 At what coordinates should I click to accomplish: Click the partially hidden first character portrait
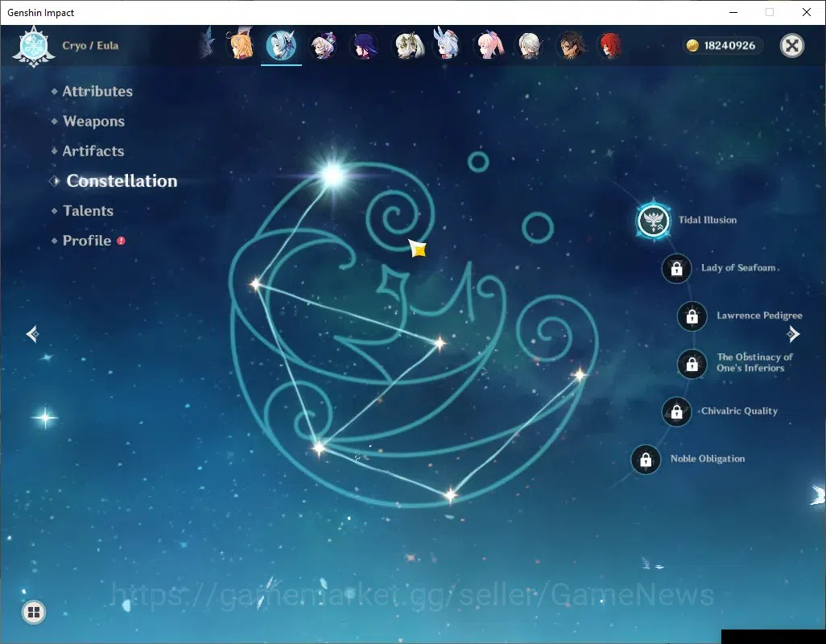(208, 43)
